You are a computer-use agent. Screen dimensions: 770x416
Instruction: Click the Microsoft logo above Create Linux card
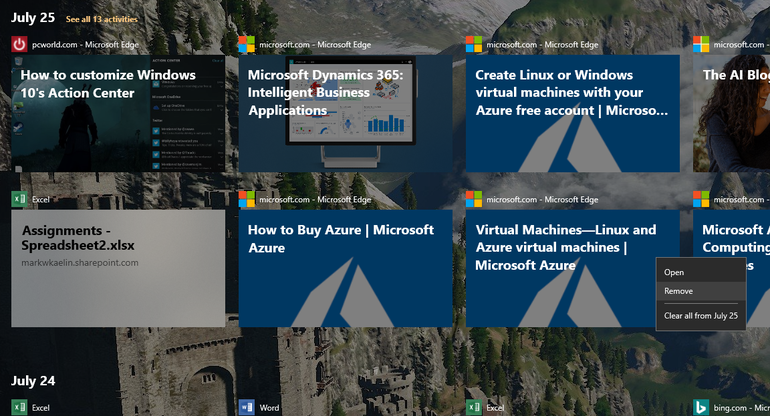(474, 44)
